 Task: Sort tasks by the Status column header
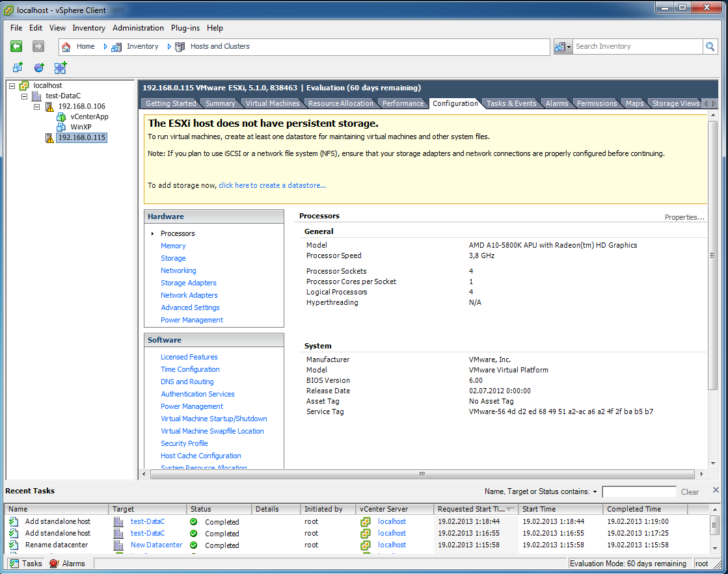tap(219, 509)
